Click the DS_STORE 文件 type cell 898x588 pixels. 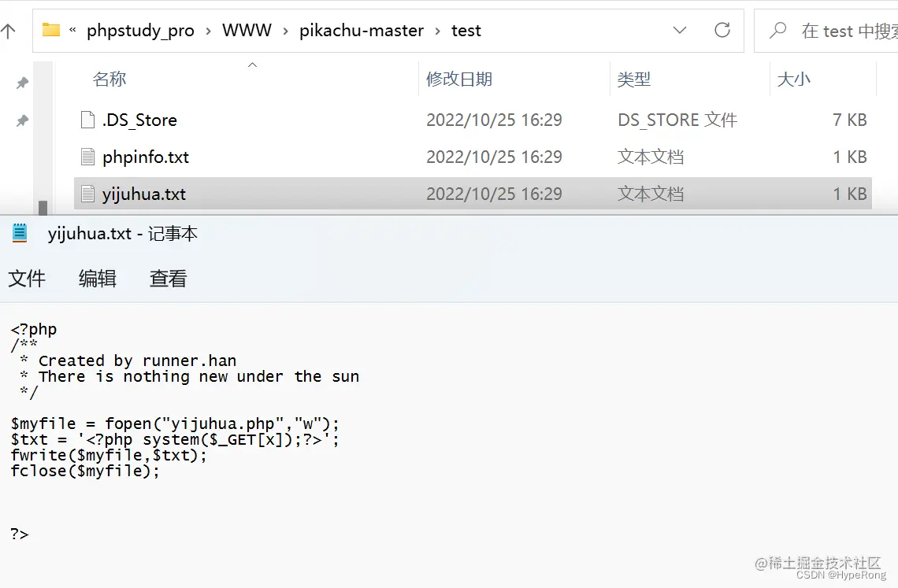click(677, 120)
